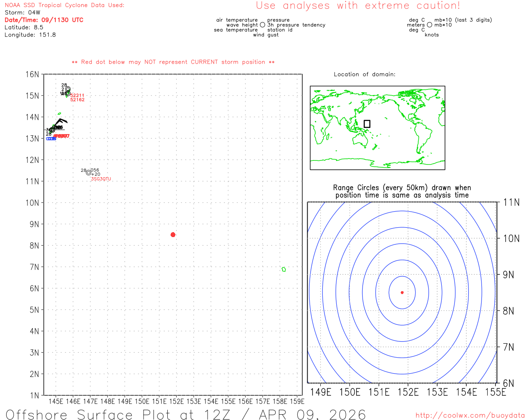Click the "+20" pressure tendency near 3SG3QTU

[96, 174]
